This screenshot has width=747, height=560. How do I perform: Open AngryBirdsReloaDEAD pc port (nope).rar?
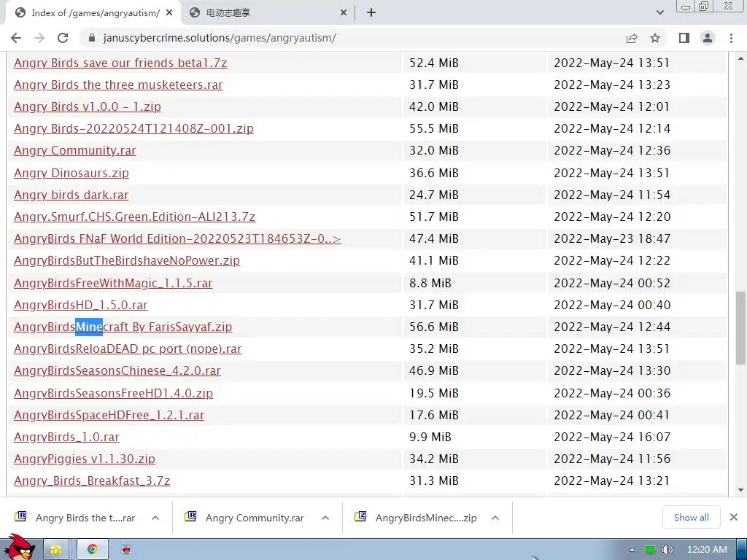coord(128,349)
